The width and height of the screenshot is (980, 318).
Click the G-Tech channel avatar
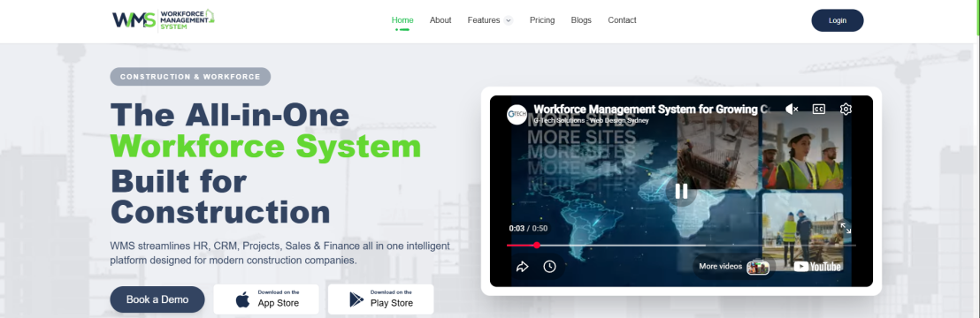(x=517, y=114)
